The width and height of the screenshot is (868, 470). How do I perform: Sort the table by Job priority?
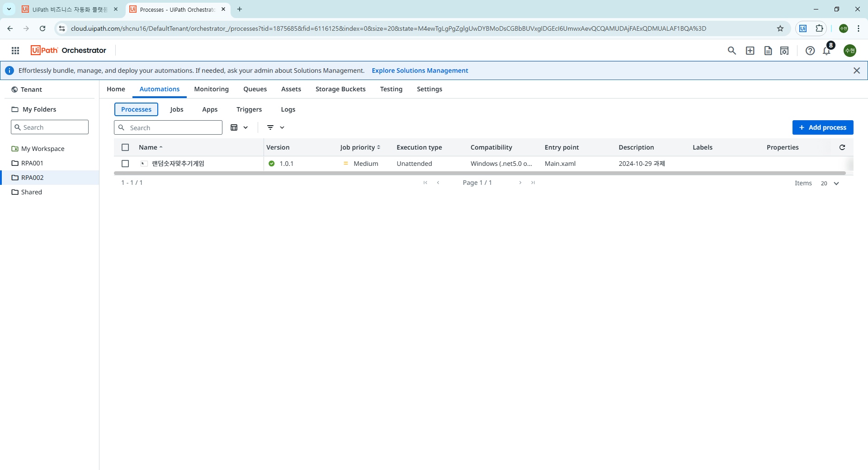click(x=360, y=147)
